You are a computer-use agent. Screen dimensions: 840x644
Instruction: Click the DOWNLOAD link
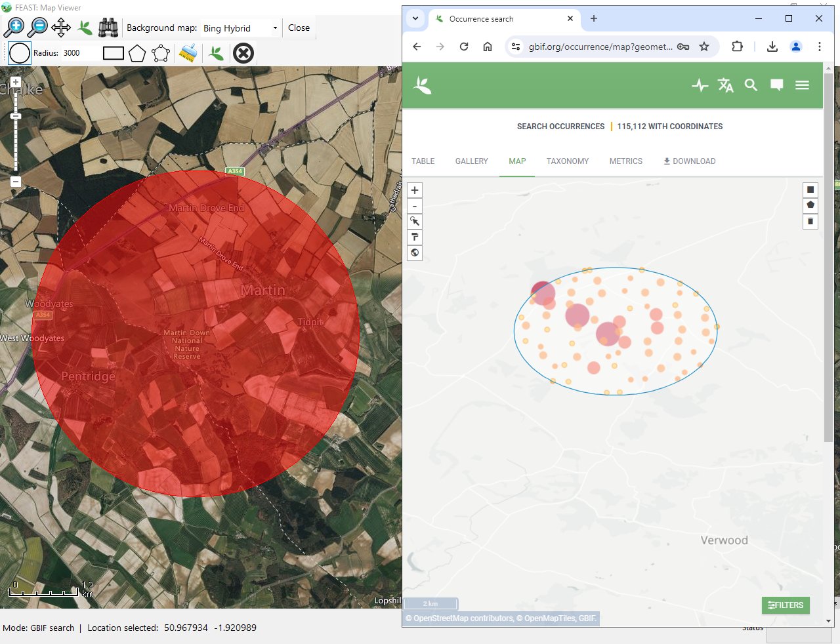point(689,161)
